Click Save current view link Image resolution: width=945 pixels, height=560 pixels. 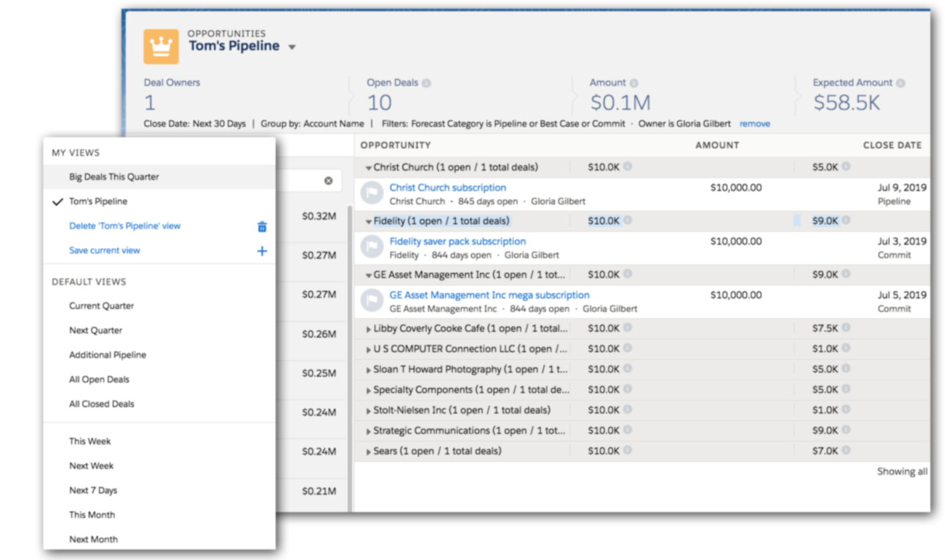105,251
